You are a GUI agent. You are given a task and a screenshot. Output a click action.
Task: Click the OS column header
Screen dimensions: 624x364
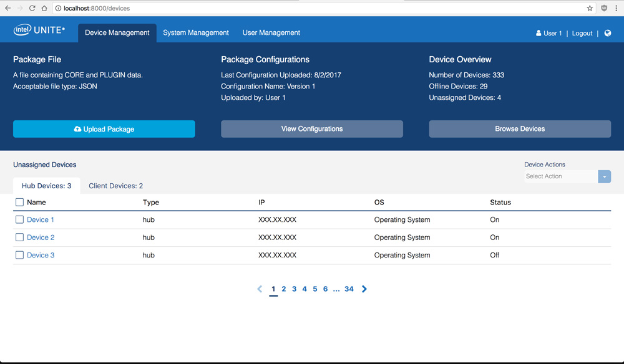pos(379,203)
